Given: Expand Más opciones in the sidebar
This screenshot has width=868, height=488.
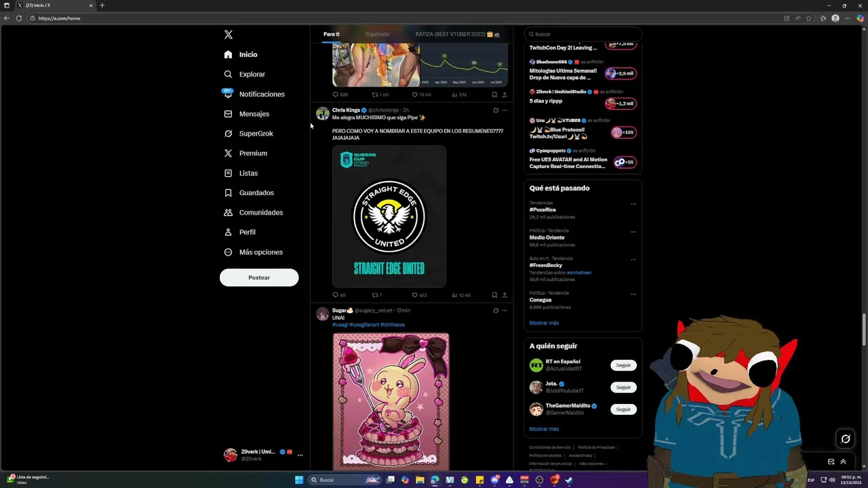Looking at the screenshot, I should click(x=253, y=252).
